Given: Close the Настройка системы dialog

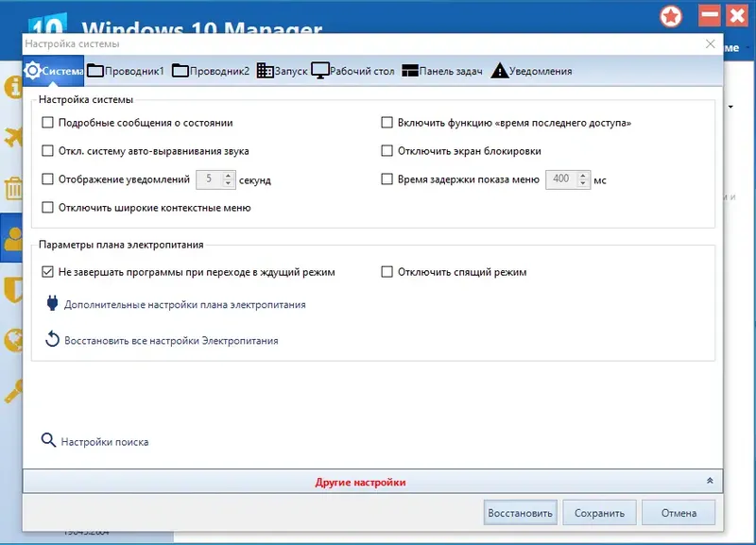Looking at the screenshot, I should (711, 43).
